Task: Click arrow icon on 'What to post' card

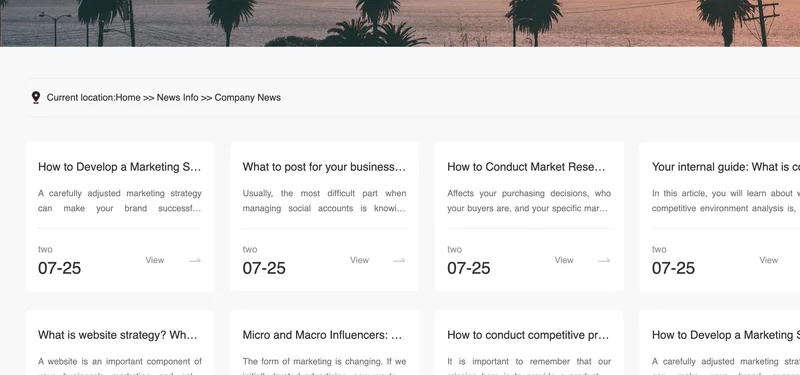Action: 399,260
